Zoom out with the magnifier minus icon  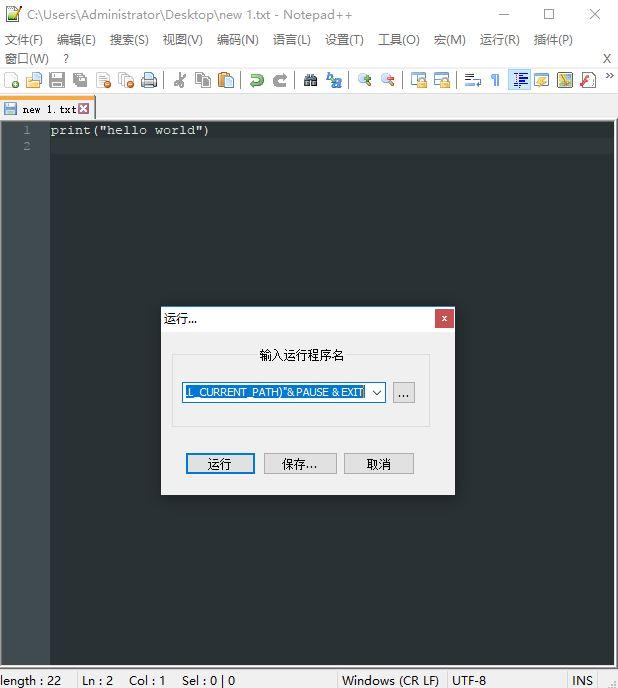click(388, 80)
